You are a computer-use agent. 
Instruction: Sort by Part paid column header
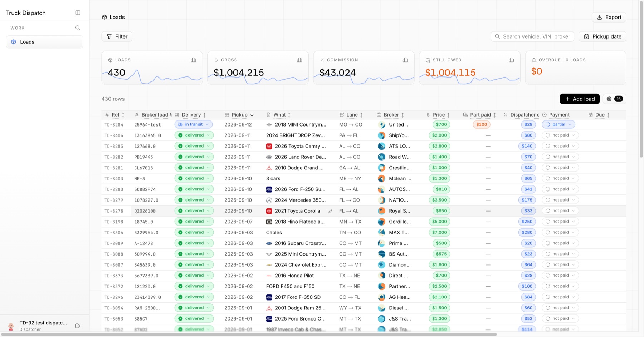(480, 115)
